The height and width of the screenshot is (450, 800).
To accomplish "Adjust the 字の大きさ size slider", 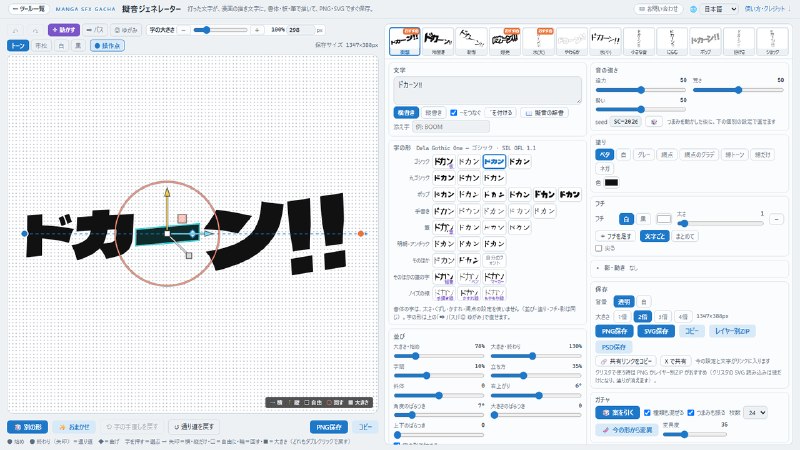I will tap(220, 30).
